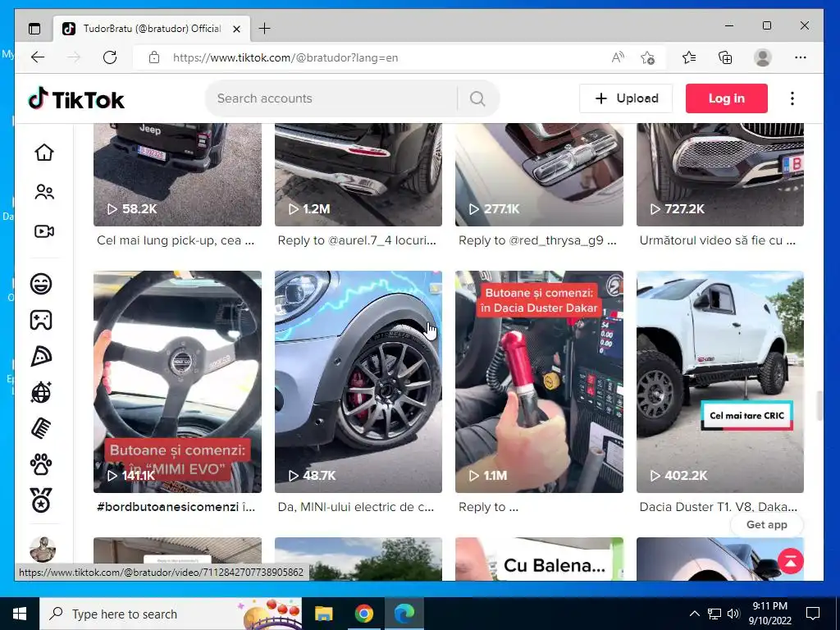This screenshot has width=840, height=630.
Task: Open the Jeep video with 58.2K views
Action: [x=177, y=174]
